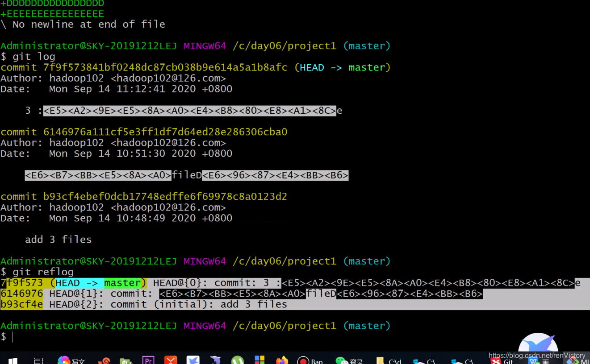Viewport: 590px width, 364px height.
Task: Launch Adobe Premiere Pro from the taskbar
Action: pyautogui.click(x=148, y=360)
